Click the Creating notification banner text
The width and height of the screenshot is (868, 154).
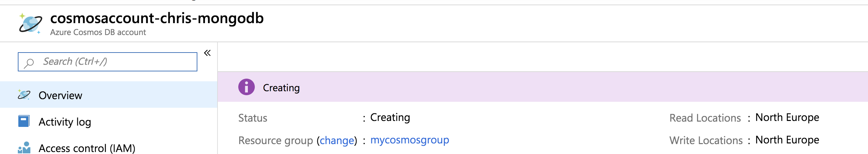(281, 88)
